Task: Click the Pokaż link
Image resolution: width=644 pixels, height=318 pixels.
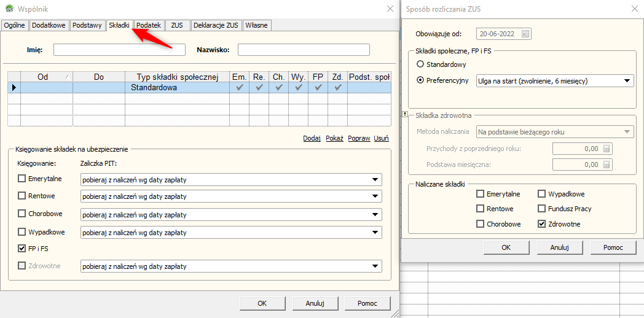Action: point(334,138)
